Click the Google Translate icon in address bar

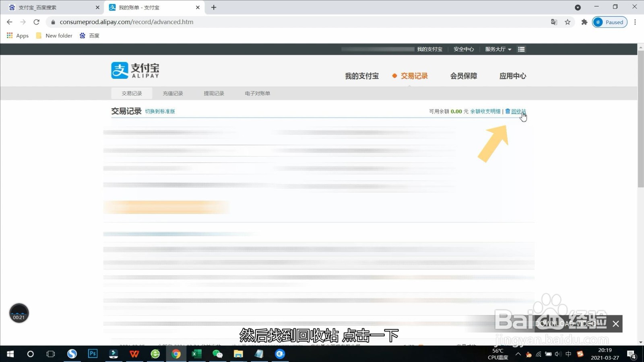(x=554, y=22)
